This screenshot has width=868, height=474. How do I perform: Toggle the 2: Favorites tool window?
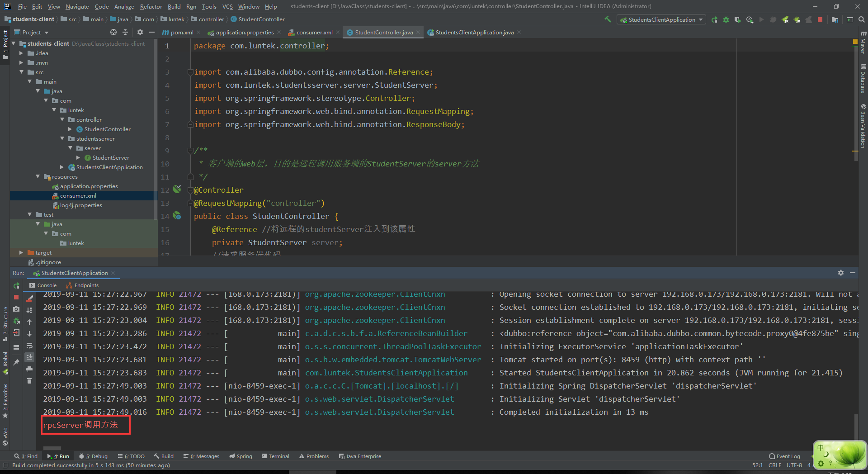click(5, 401)
